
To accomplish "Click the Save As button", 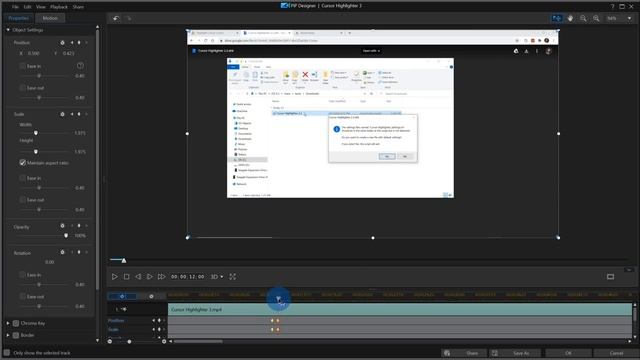I will (x=516, y=353).
